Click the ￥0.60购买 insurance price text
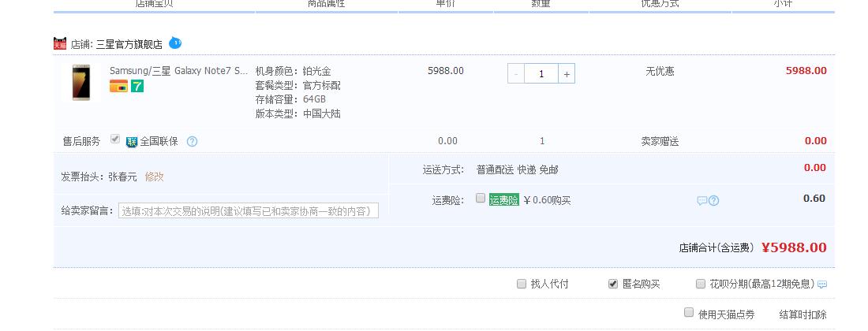The width and height of the screenshot is (868, 331). click(x=547, y=201)
